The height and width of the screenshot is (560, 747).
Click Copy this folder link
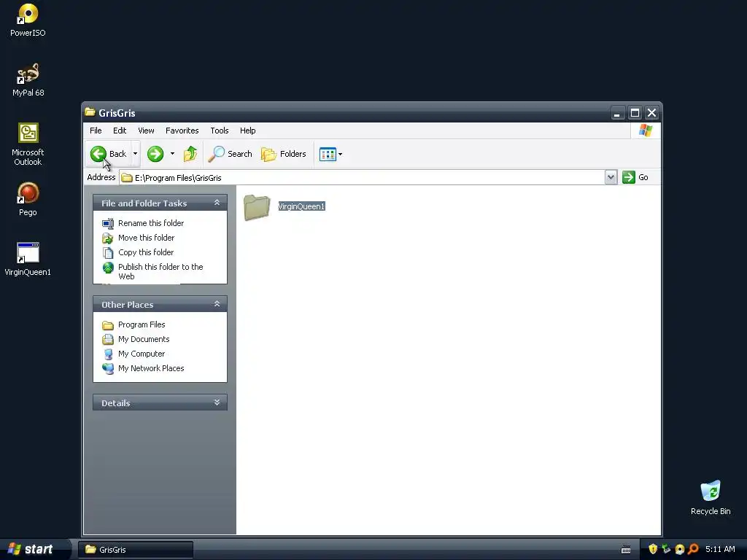146,252
